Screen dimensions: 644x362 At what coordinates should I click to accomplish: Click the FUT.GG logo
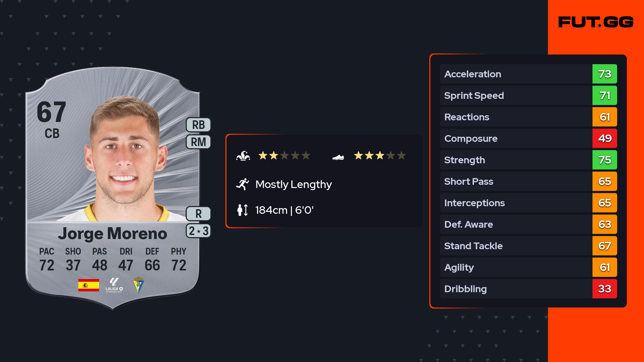596,22
